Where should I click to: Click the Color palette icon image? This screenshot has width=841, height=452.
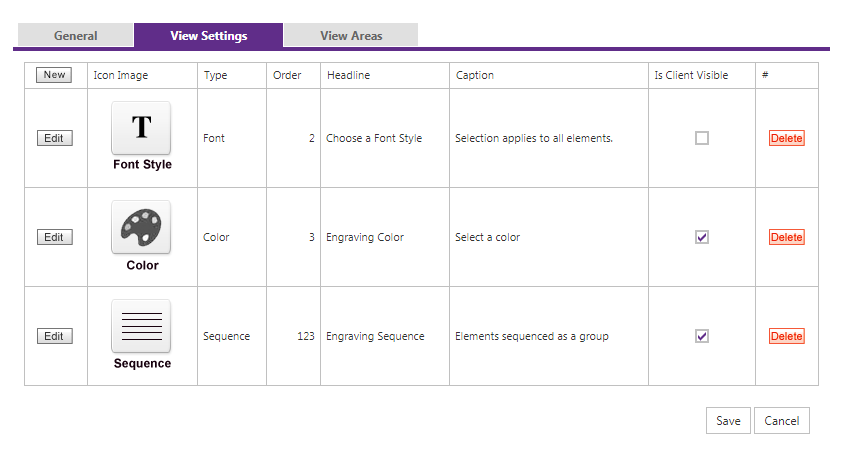[x=141, y=226]
